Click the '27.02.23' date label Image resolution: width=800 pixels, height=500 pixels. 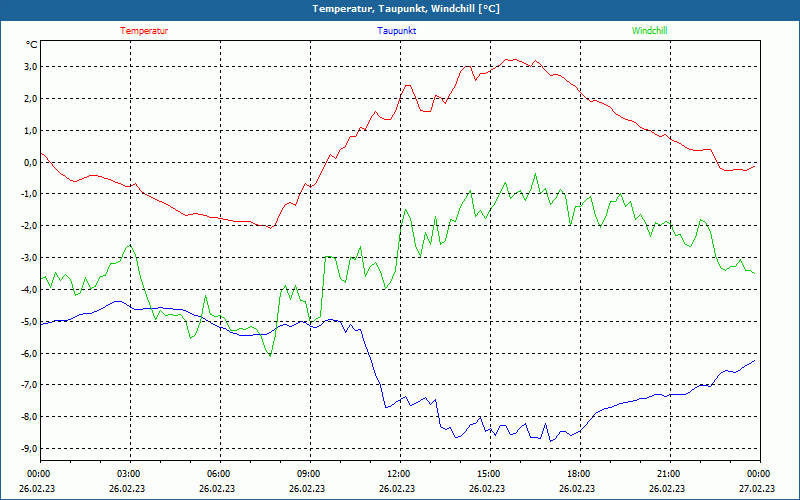pyautogui.click(x=757, y=488)
